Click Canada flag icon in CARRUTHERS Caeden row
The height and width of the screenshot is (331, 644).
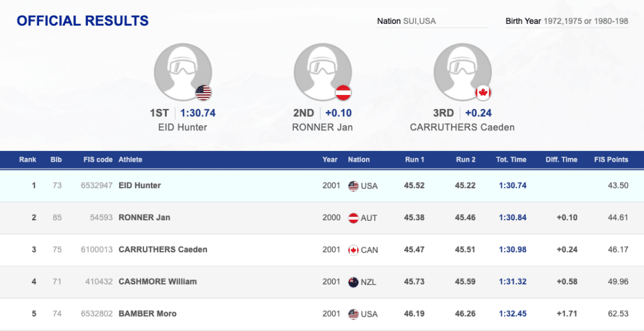point(353,250)
